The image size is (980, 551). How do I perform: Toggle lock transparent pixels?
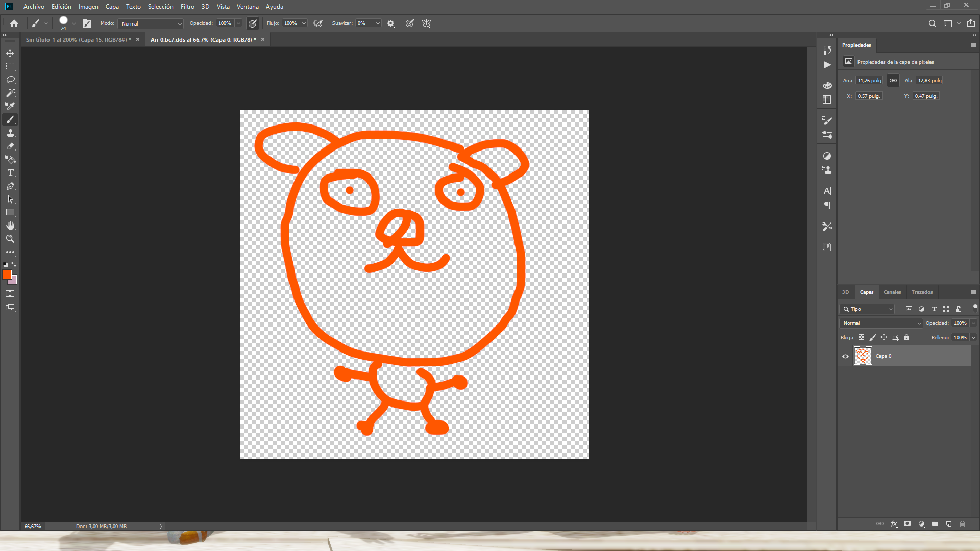pos(861,337)
